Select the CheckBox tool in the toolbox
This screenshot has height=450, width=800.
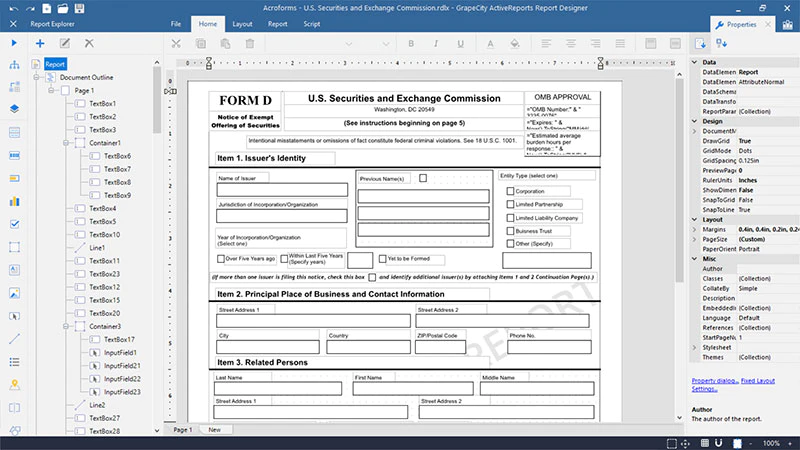coord(14,224)
